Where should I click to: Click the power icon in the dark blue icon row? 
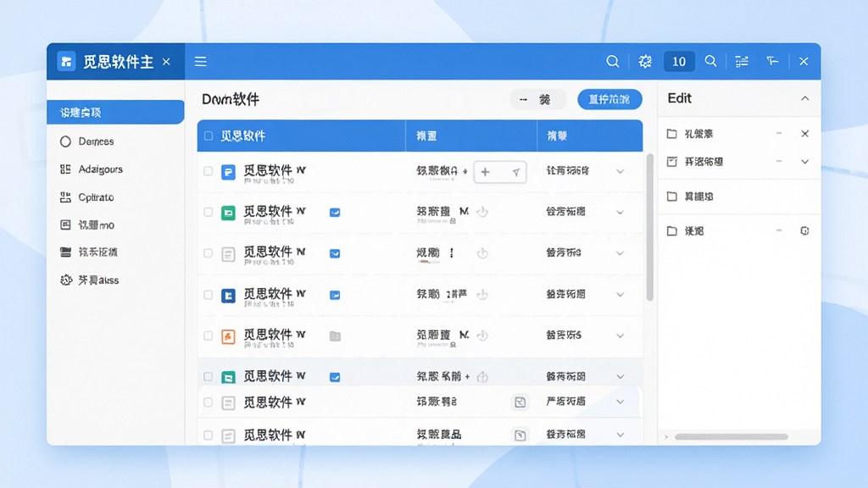coord(482,294)
